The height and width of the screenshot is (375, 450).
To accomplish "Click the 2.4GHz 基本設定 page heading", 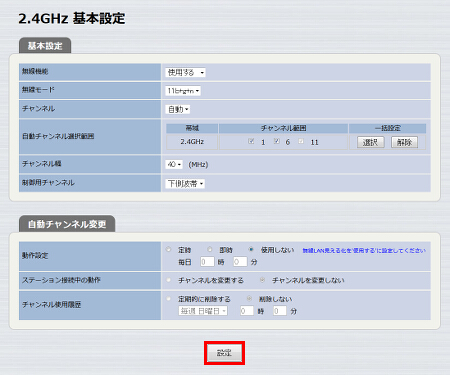I will point(72,18).
